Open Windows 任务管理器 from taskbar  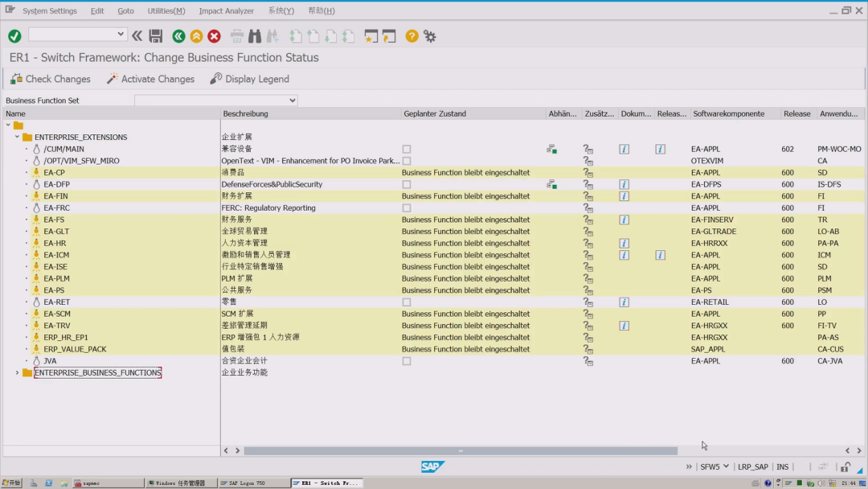181,483
